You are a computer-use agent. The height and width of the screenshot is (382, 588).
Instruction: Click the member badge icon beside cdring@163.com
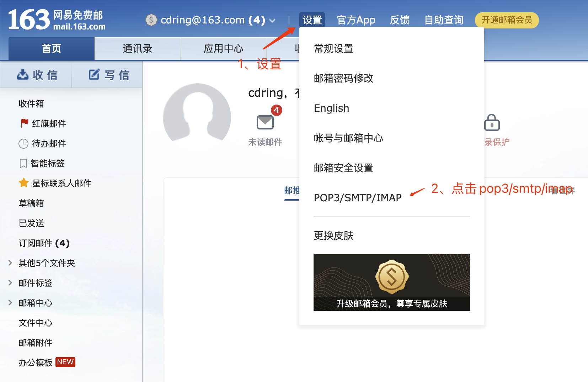(151, 20)
